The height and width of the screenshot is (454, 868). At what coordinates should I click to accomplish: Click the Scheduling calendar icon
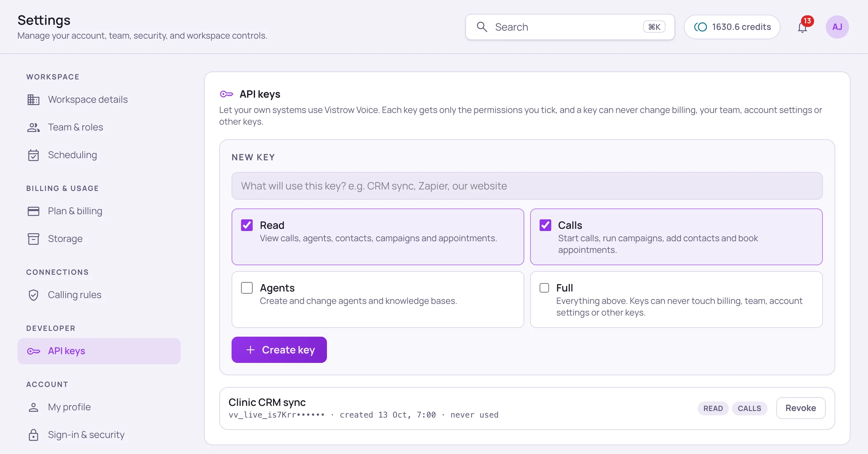pyautogui.click(x=33, y=155)
